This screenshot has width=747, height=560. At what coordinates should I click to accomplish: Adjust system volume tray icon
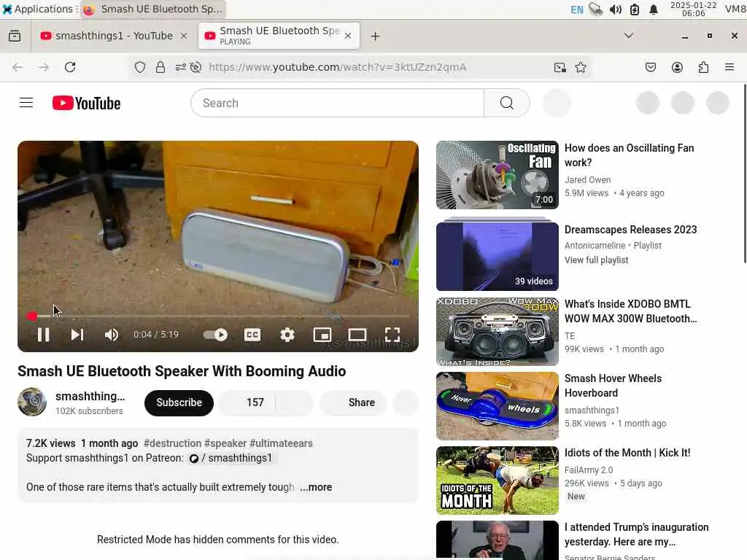pos(616,9)
